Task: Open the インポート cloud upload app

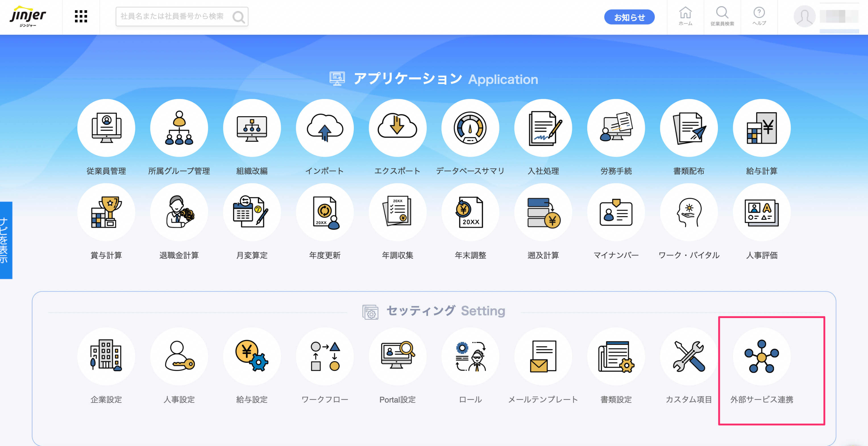Action: coord(325,128)
